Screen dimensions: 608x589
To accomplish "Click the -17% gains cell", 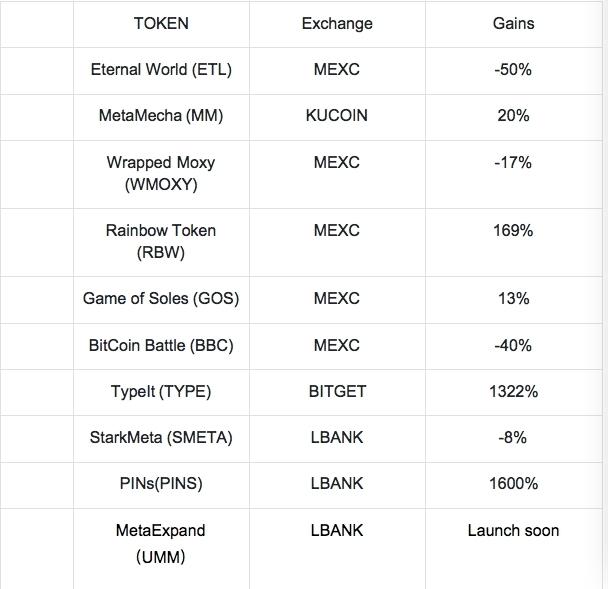I will (x=513, y=162).
